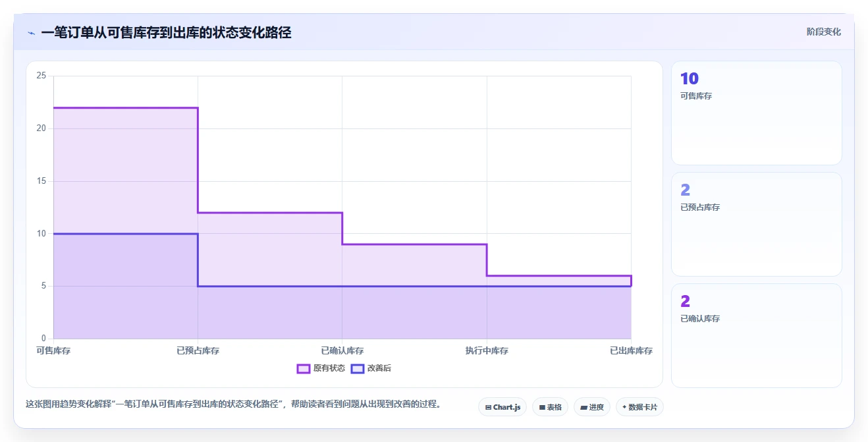Click the description text below the chart
The width and height of the screenshot is (868, 442).
pyautogui.click(x=233, y=404)
